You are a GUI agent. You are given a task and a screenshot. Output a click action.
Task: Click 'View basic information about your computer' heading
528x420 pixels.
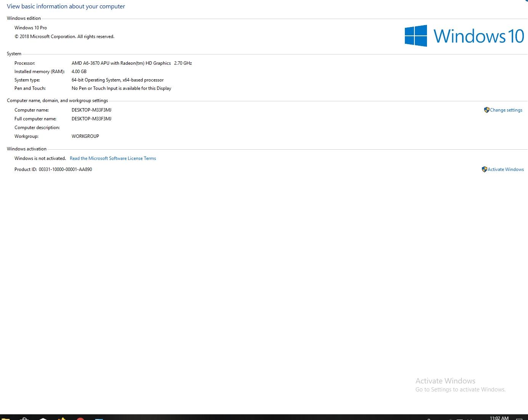pos(66,6)
